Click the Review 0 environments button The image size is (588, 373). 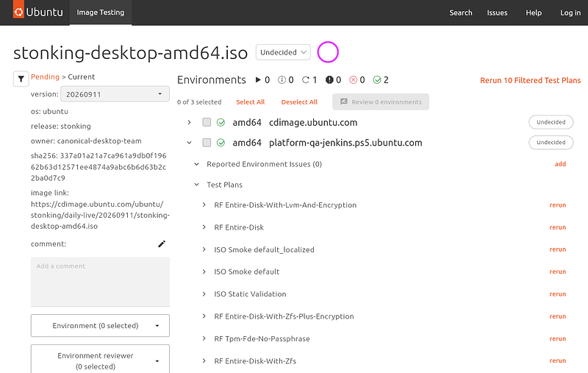coord(381,102)
